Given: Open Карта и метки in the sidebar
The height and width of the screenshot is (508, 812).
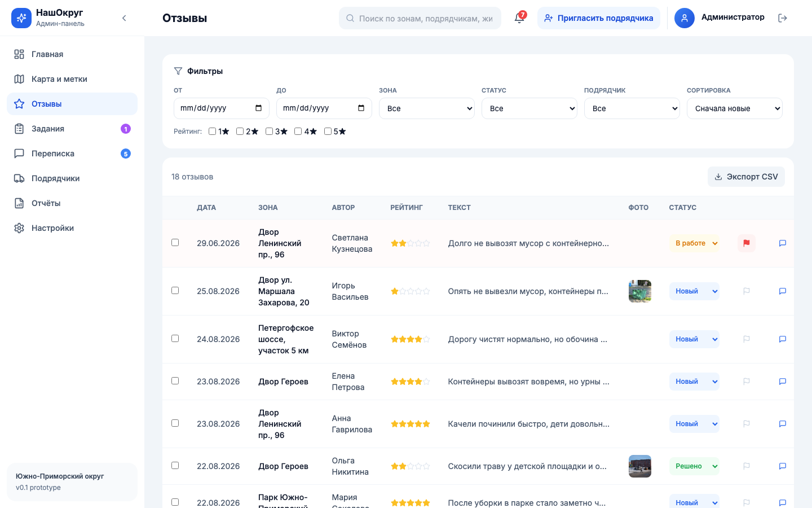Looking at the screenshot, I should (72, 79).
